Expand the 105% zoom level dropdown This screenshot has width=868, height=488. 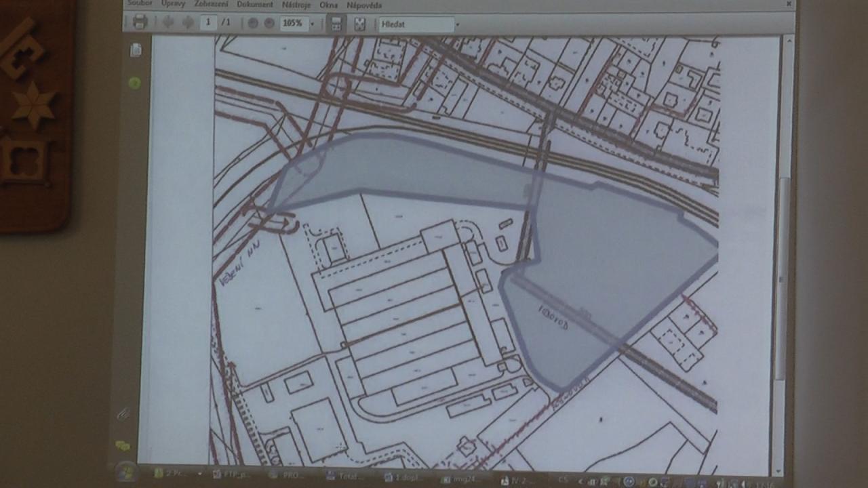312,24
